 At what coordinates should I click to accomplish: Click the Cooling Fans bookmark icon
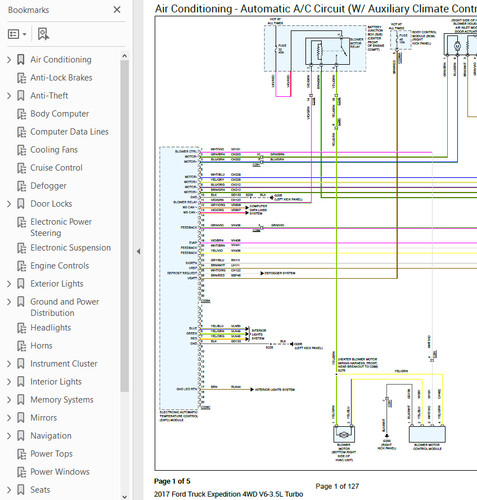(x=22, y=150)
